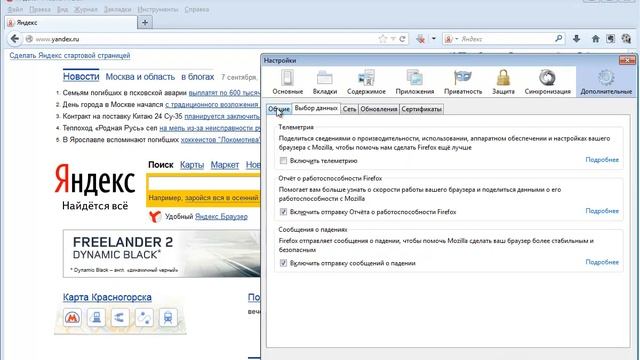640x360 pixels.
Task: Switch to the Общие tab
Action: point(279,109)
